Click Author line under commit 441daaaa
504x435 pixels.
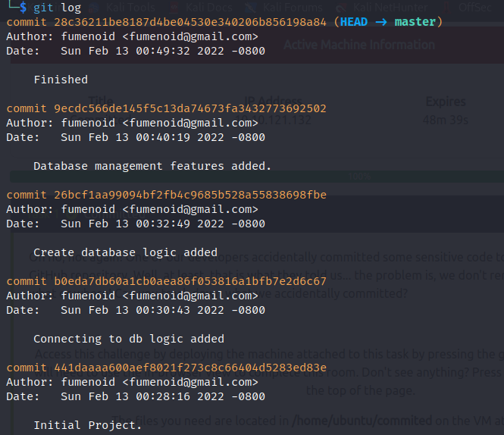click(x=132, y=382)
